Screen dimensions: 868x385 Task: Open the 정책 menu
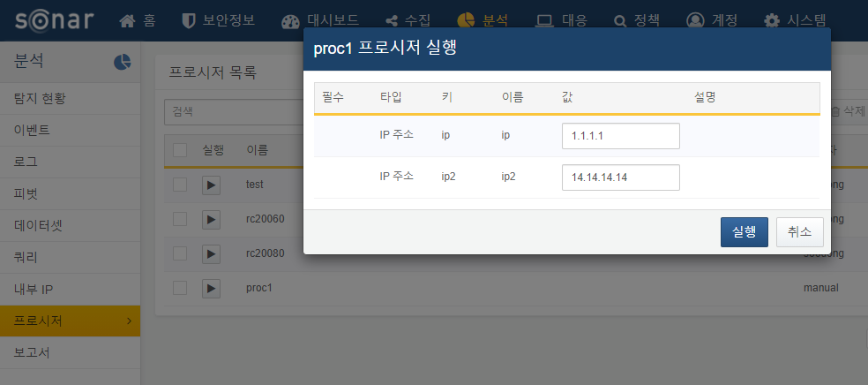647,21
